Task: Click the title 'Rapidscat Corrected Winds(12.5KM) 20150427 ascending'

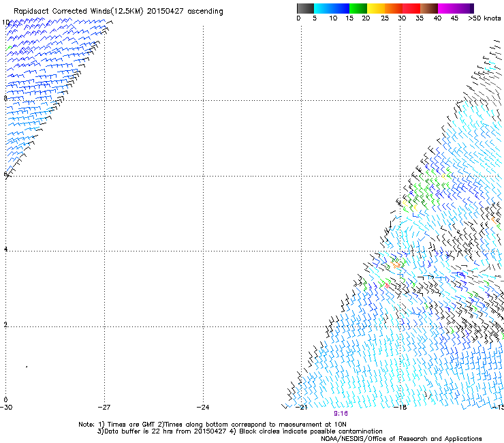Action: point(119,11)
